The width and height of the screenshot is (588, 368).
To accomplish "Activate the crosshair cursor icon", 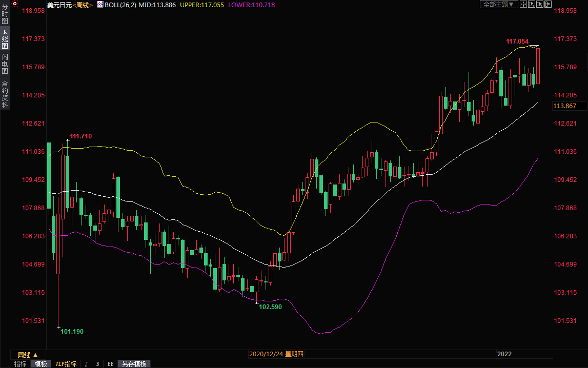I will coord(523,4).
